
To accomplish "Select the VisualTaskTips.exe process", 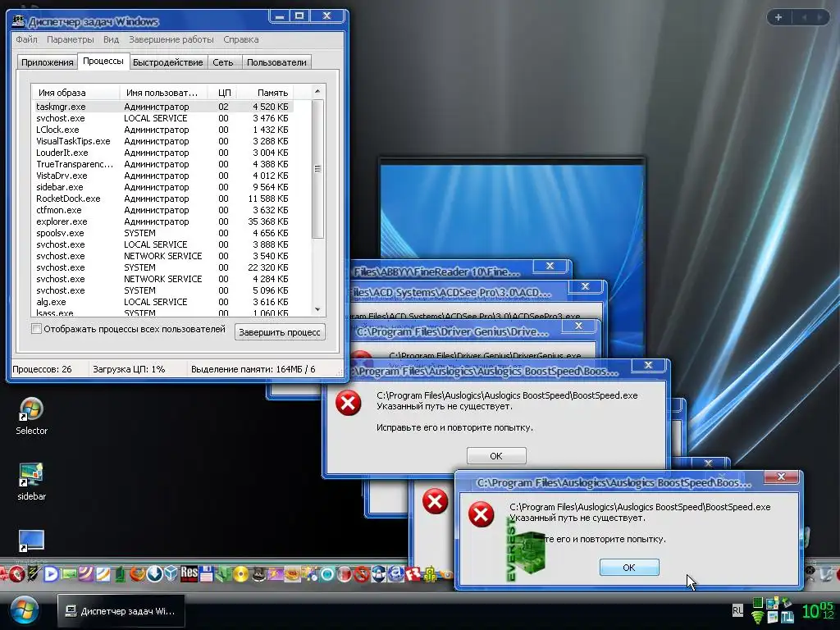I will pos(163,141).
